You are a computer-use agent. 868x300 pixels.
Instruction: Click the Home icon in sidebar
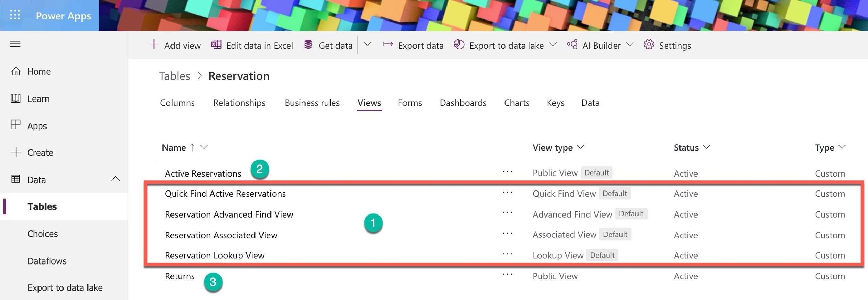[x=16, y=71]
